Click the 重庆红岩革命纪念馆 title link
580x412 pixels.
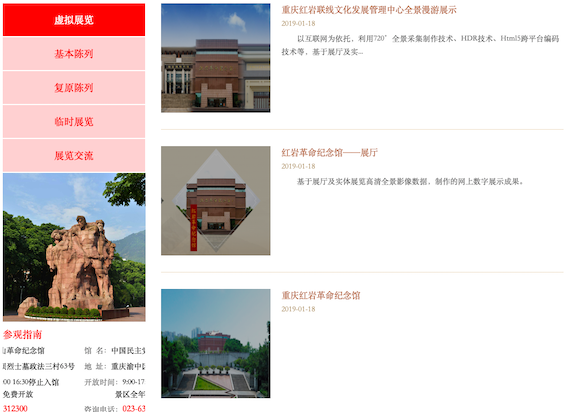click(x=321, y=296)
